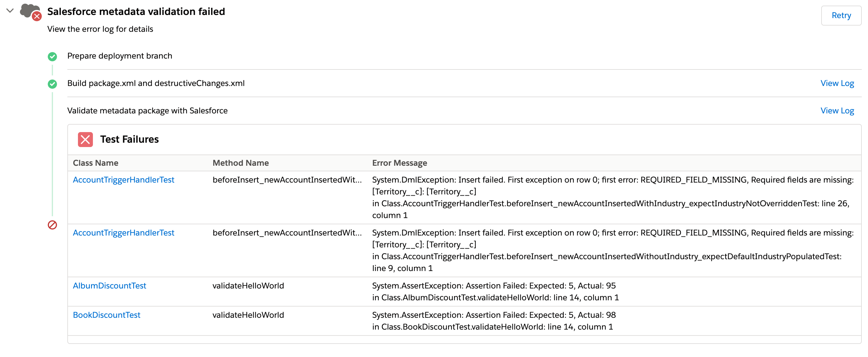
Task: Click the Error Message column header
Action: tap(400, 163)
